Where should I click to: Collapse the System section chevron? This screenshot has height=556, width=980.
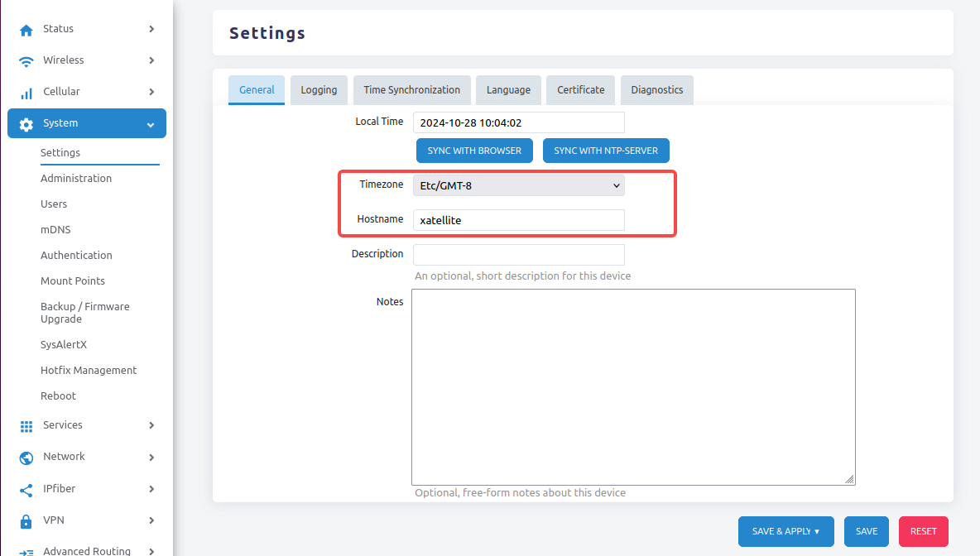150,122
